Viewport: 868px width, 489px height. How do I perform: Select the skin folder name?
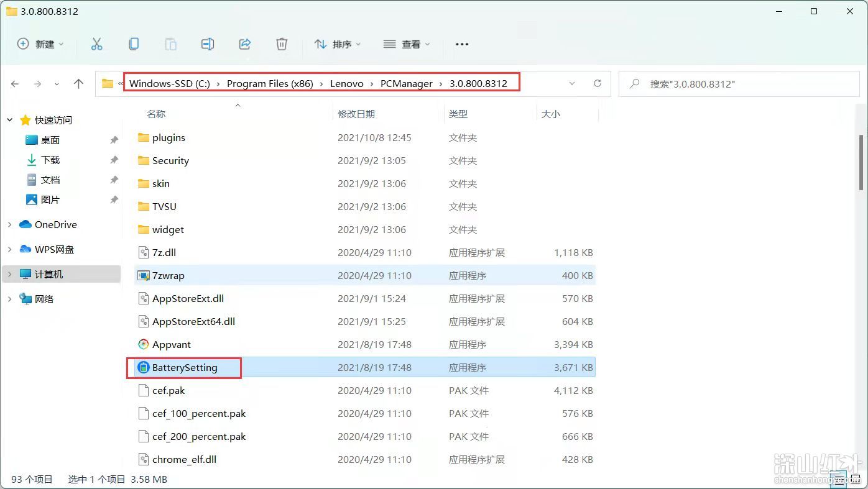pos(161,183)
